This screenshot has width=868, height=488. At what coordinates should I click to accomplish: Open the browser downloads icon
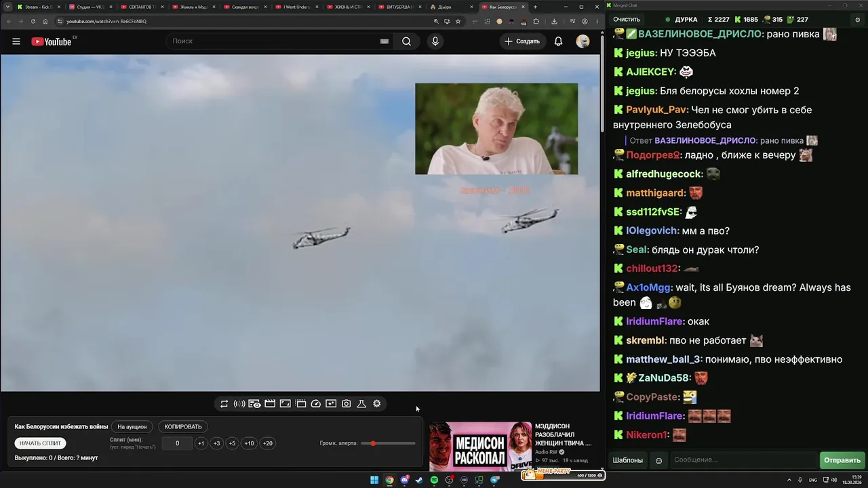pos(554,21)
